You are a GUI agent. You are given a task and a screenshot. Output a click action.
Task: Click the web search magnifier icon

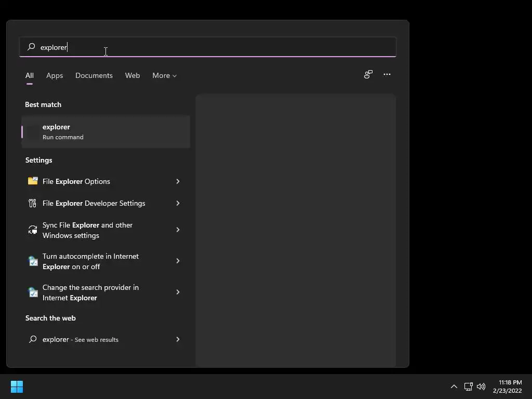click(33, 339)
